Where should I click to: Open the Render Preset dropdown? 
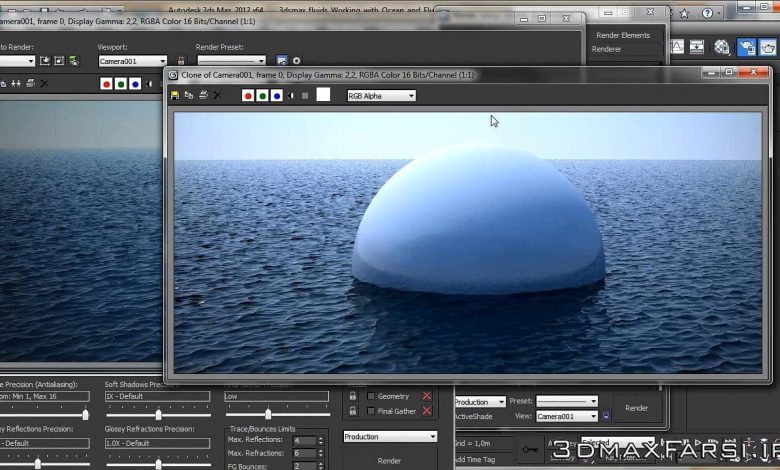point(232,61)
